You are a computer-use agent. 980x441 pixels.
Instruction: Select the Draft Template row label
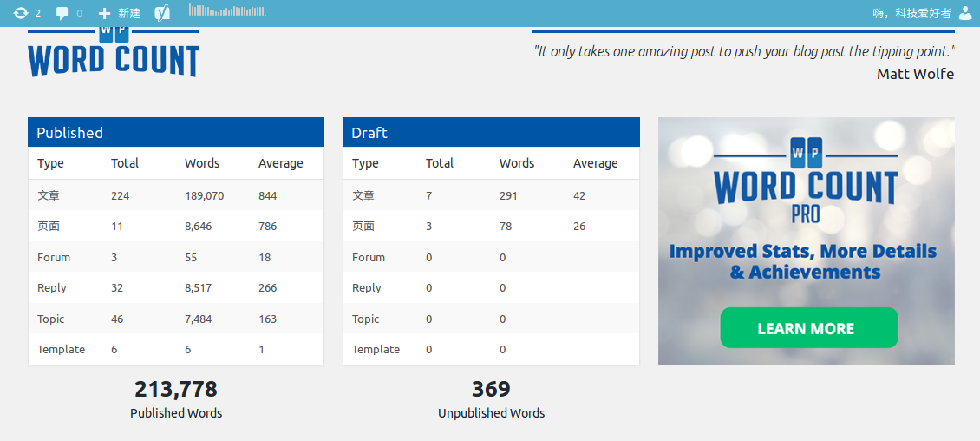376,350
